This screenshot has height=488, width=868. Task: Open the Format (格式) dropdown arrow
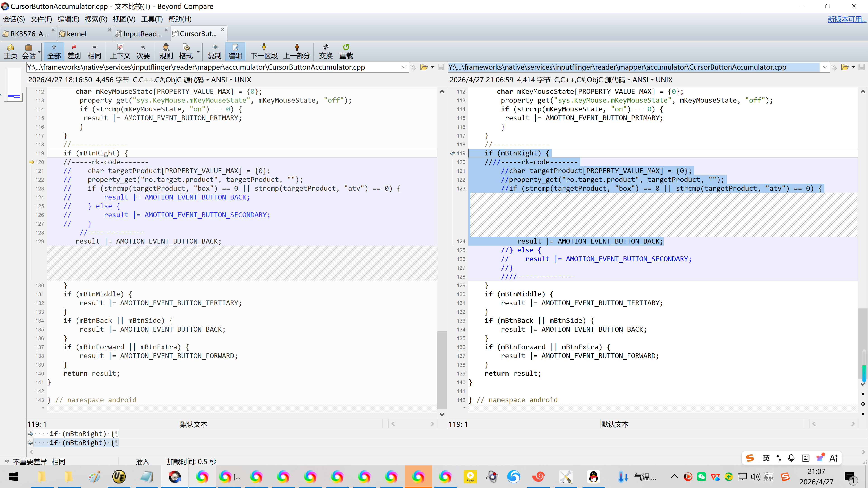click(198, 52)
